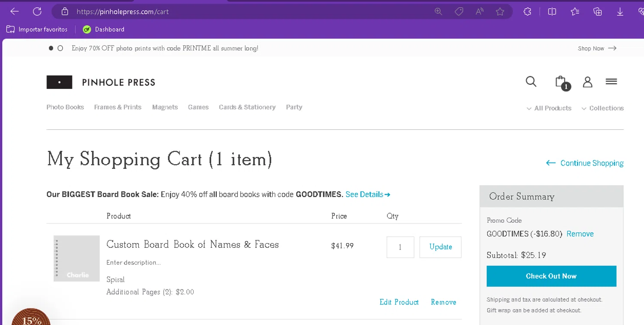This screenshot has height=325, width=644.
Task: Click Additional Pages (2): $2.00 text
Action: [x=150, y=292]
